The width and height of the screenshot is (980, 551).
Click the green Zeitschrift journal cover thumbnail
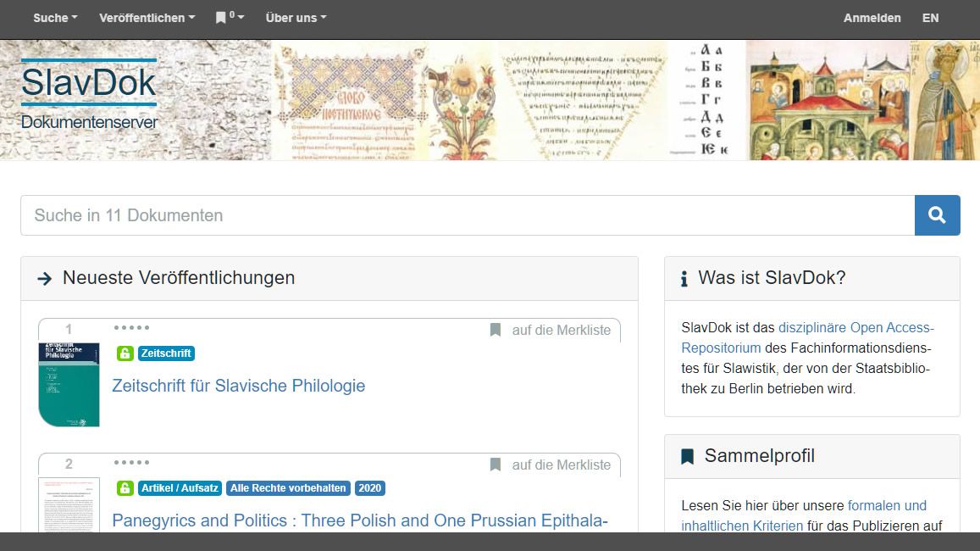click(x=69, y=385)
